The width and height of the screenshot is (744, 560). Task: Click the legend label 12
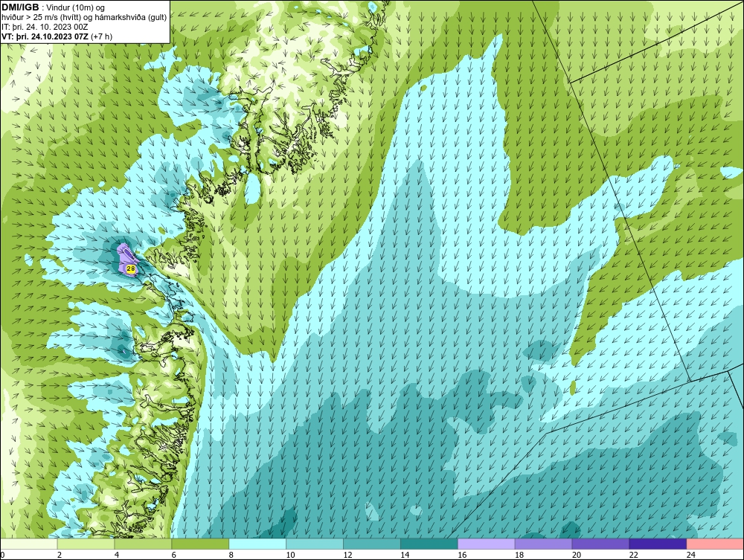coord(347,555)
